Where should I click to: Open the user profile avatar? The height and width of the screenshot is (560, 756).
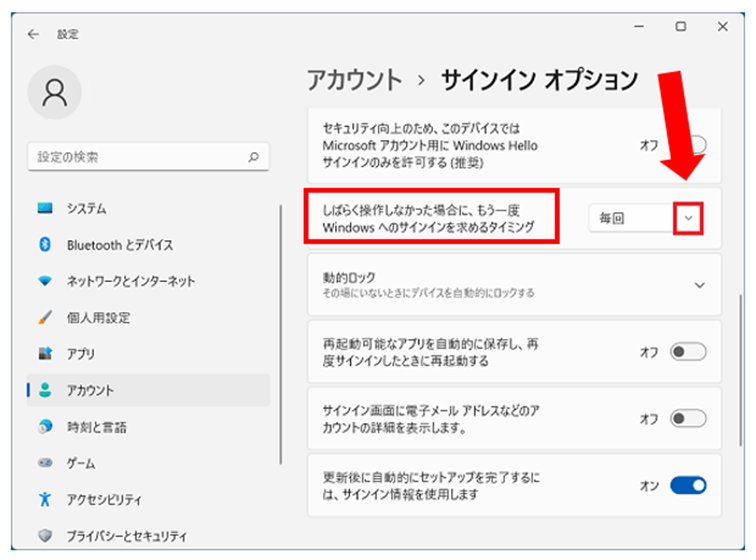pos(54,93)
